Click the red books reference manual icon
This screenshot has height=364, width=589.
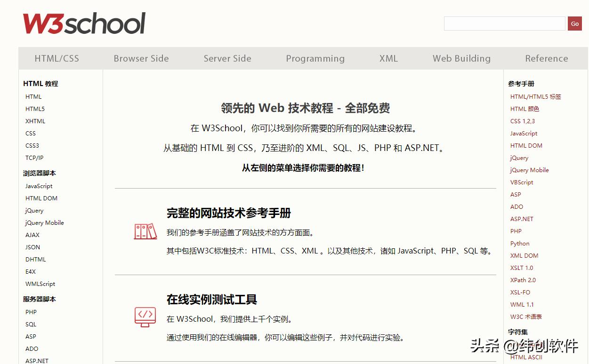145,231
